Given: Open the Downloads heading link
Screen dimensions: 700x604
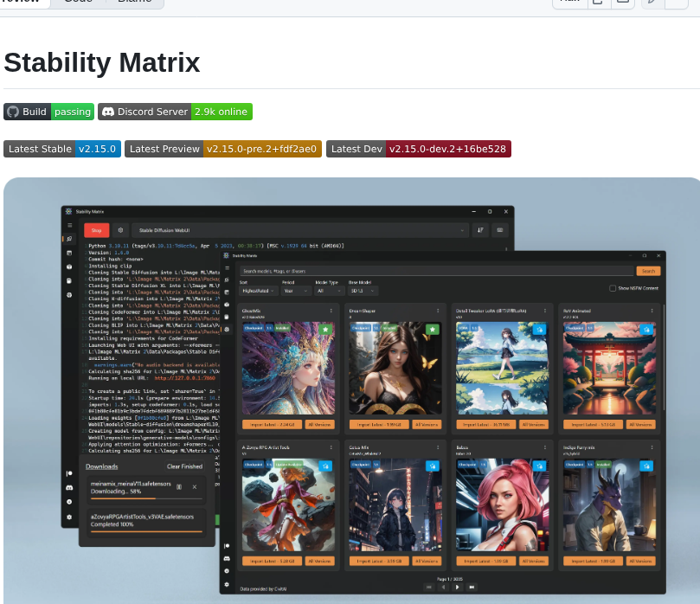Looking at the screenshot, I should [102, 466].
